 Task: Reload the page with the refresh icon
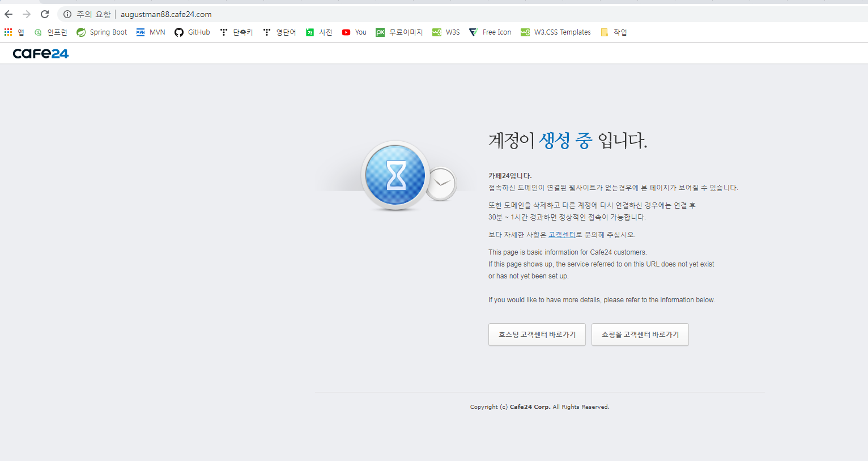(x=45, y=14)
